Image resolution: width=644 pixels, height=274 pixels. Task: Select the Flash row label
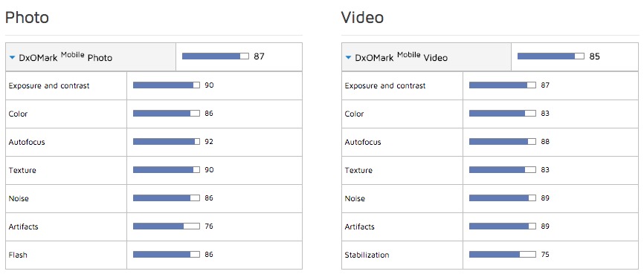(18, 255)
